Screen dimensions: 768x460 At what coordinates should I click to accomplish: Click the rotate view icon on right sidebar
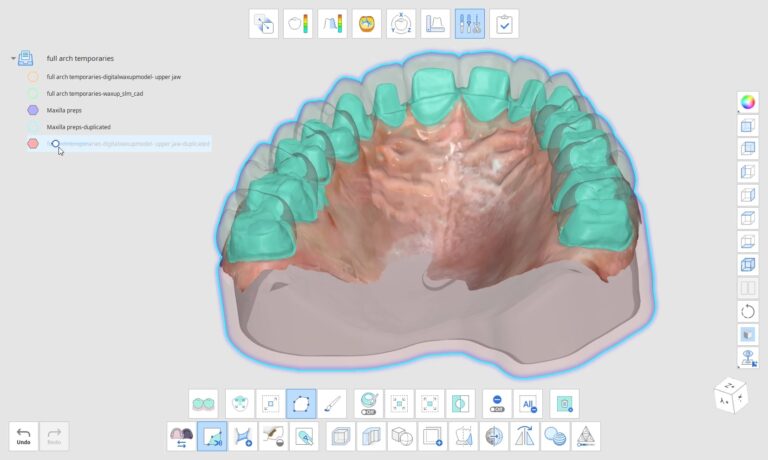[x=747, y=311]
